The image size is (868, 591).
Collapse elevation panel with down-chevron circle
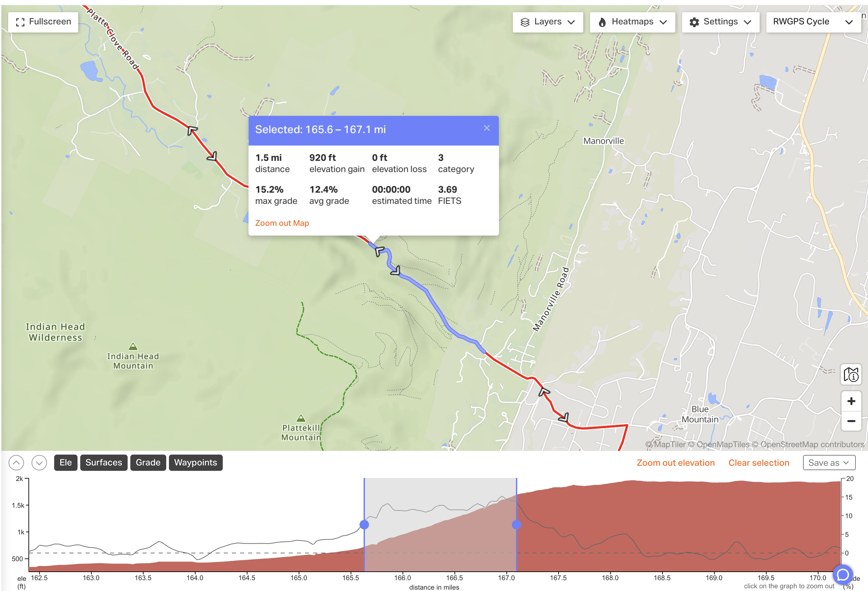(x=39, y=463)
